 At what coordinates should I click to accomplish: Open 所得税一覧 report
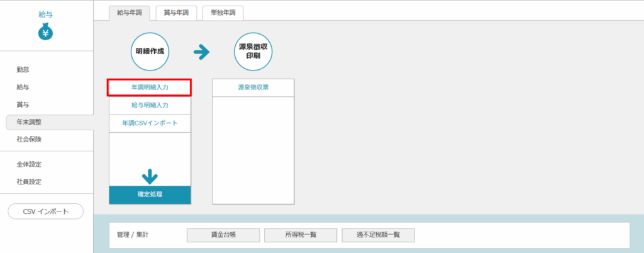click(301, 235)
